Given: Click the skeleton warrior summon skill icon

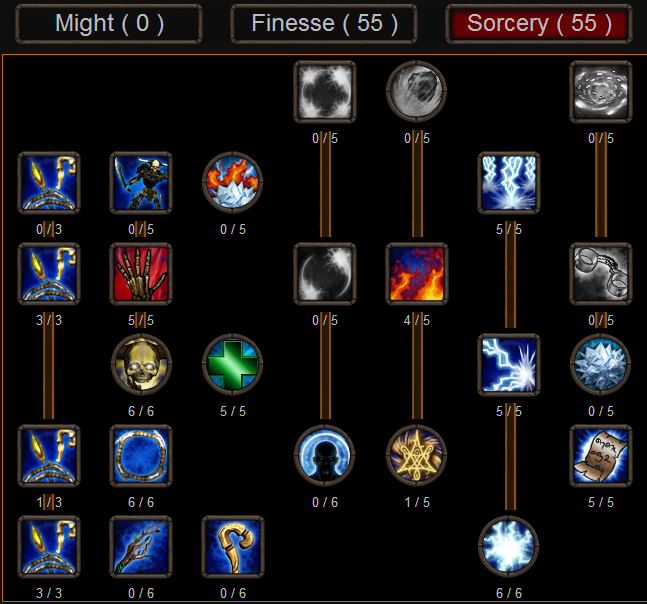Looking at the screenshot, I should click(x=141, y=183).
